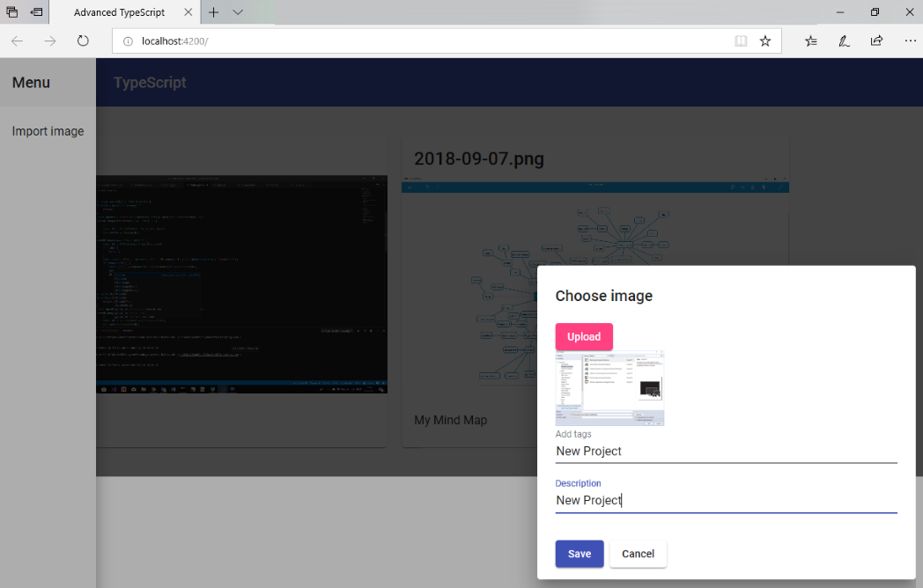
Task: Add page to favorites star
Action: [x=765, y=40]
